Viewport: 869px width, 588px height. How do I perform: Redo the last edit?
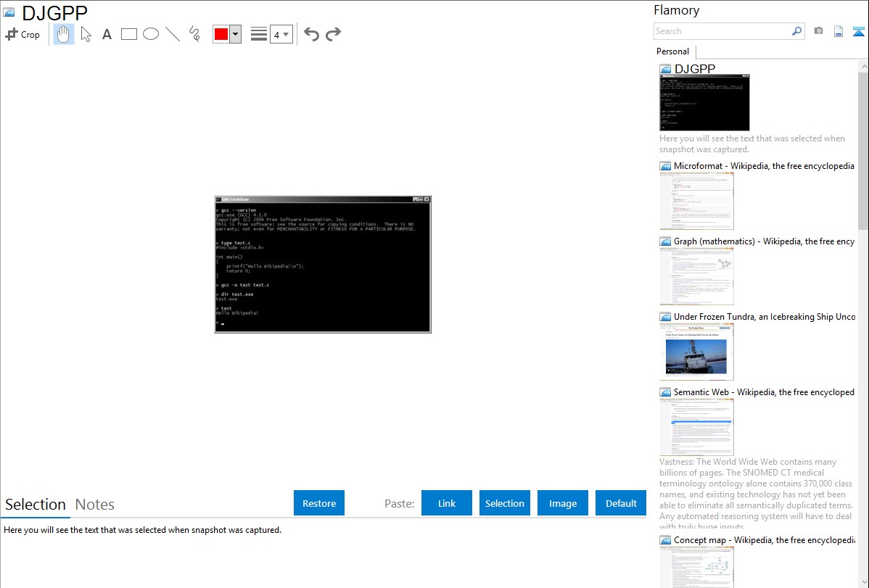333,34
